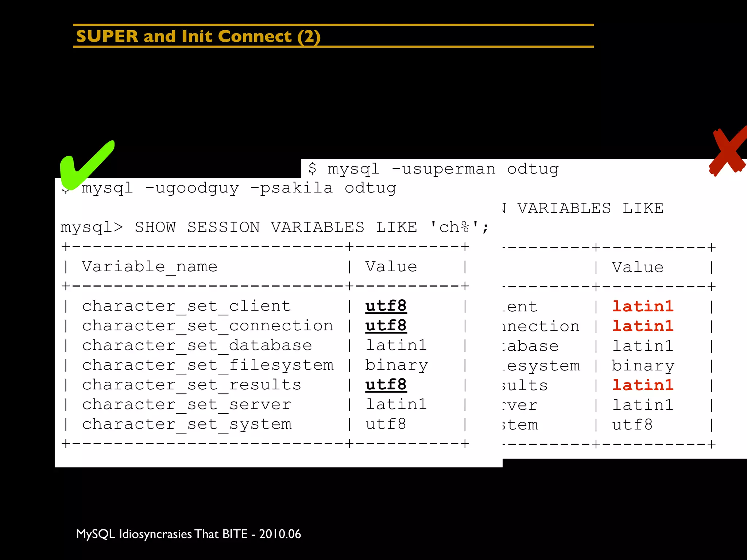Click the green checkmark icon
The image size is (747, 560).
tap(87, 165)
